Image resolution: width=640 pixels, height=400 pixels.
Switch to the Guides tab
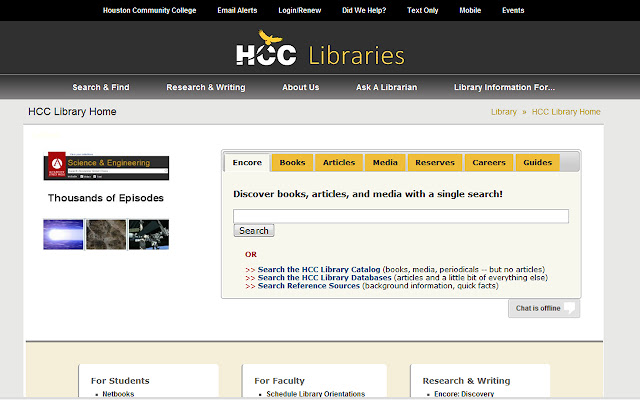coord(538,162)
